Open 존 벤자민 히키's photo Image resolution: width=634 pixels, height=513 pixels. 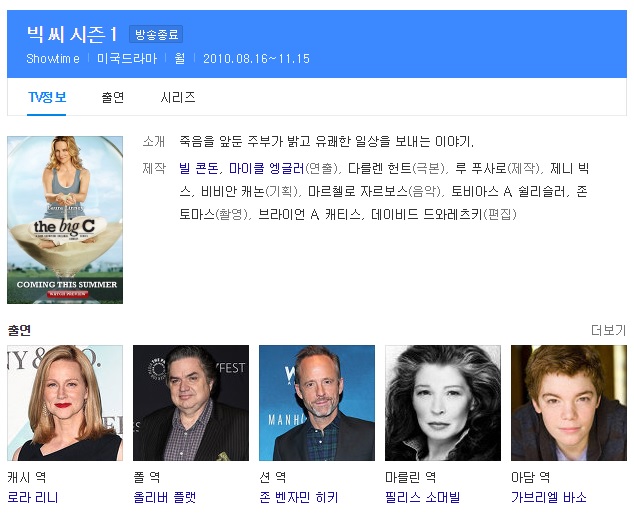[317, 403]
